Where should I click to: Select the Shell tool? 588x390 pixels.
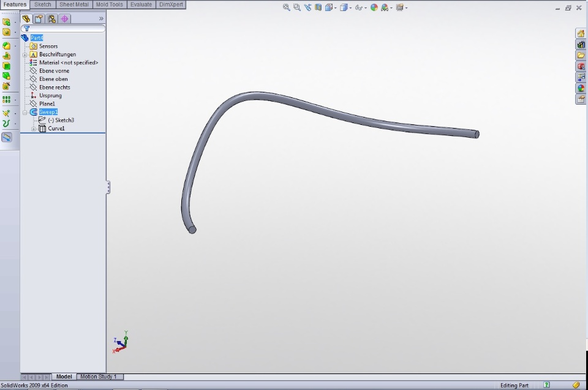click(6, 66)
